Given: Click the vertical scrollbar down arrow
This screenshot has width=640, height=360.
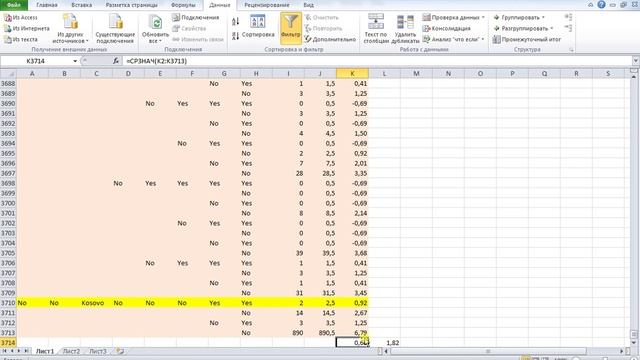Looking at the screenshot, I should [634, 343].
